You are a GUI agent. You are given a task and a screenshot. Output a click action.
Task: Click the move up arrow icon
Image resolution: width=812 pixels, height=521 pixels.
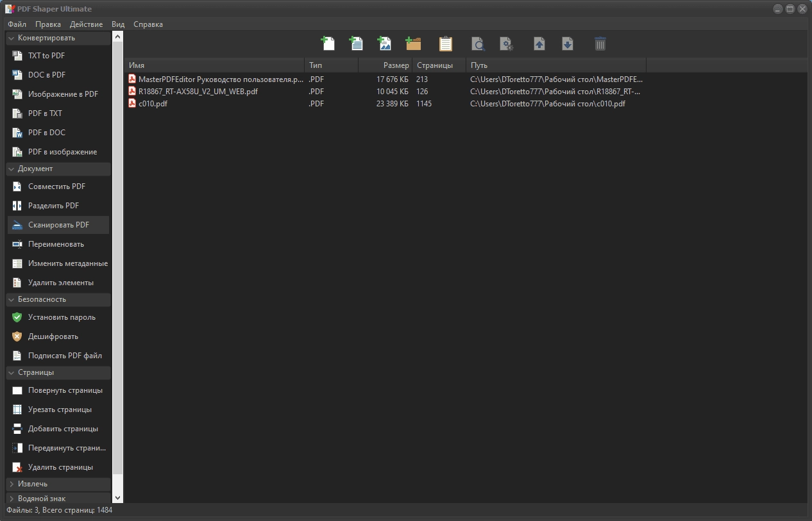pyautogui.click(x=539, y=44)
